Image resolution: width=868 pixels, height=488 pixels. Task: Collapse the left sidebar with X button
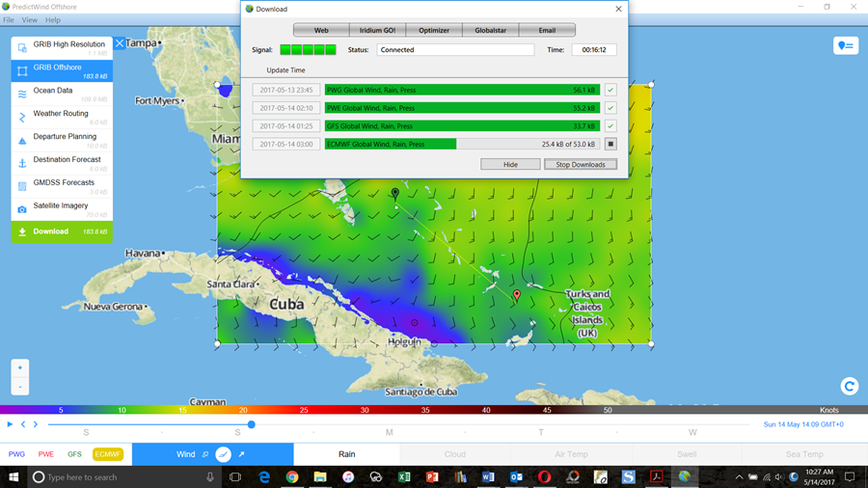(120, 43)
